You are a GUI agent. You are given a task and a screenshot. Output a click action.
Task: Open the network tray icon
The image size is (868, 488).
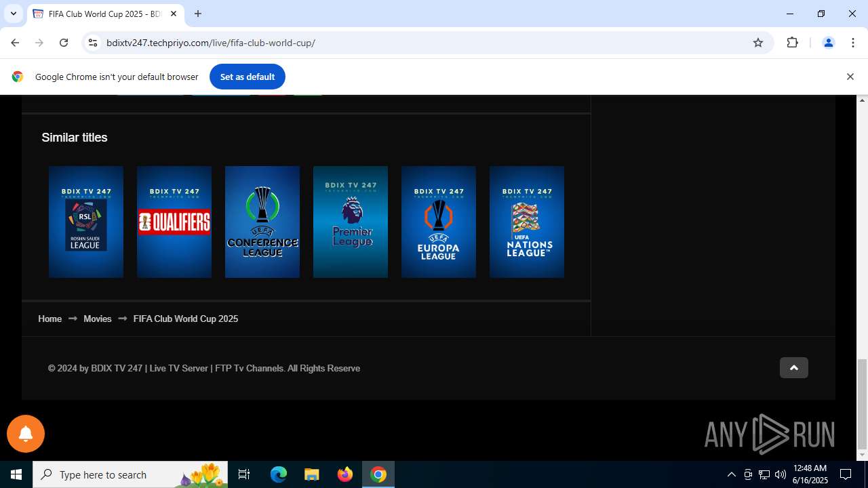(x=764, y=474)
